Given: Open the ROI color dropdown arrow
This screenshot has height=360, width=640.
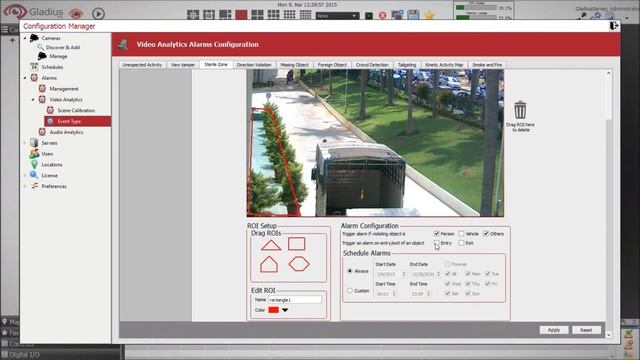Looking at the screenshot, I should (x=285, y=310).
